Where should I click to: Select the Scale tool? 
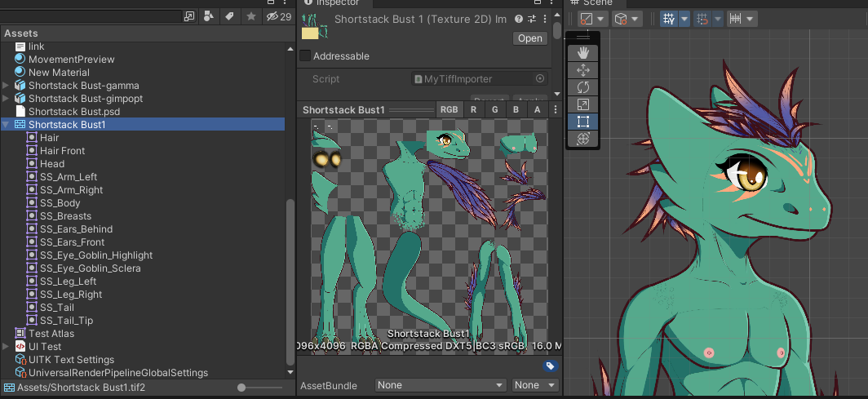coord(582,104)
